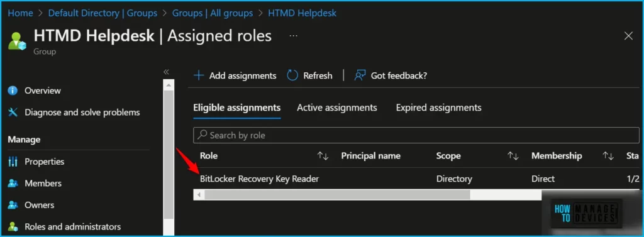Screen dimensions: 644x237
Task: Sort by Membership column arrows
Action: tap(608, 156)
